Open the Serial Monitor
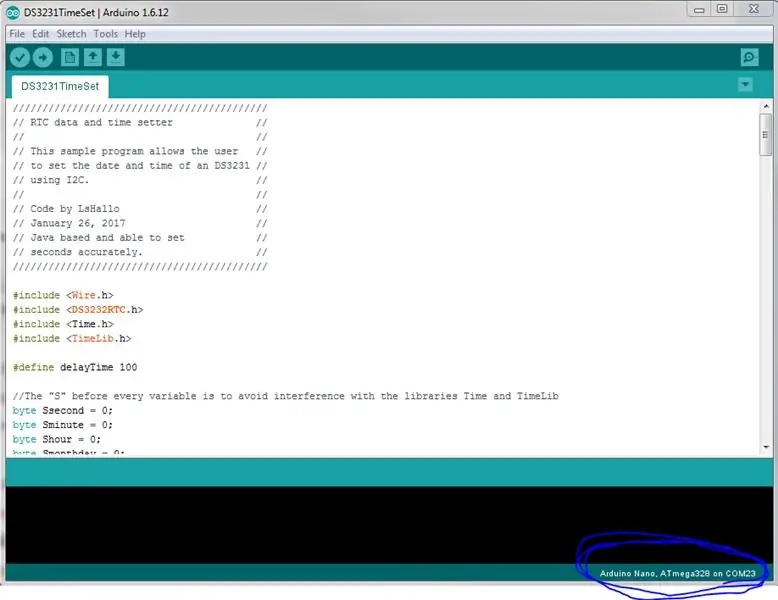 pyautogui.click(x=749, y=57)
